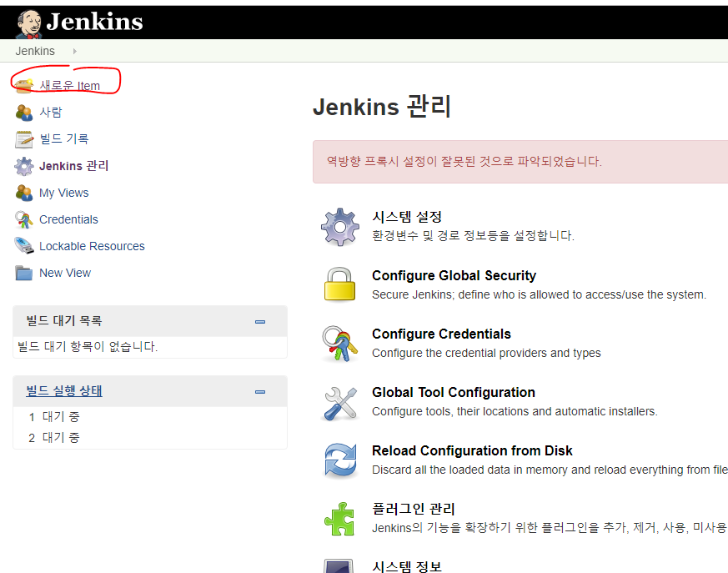Collapse the 빌드 대기 목록 panel
The image size is (728, 573).
click(x=260, y=322)
